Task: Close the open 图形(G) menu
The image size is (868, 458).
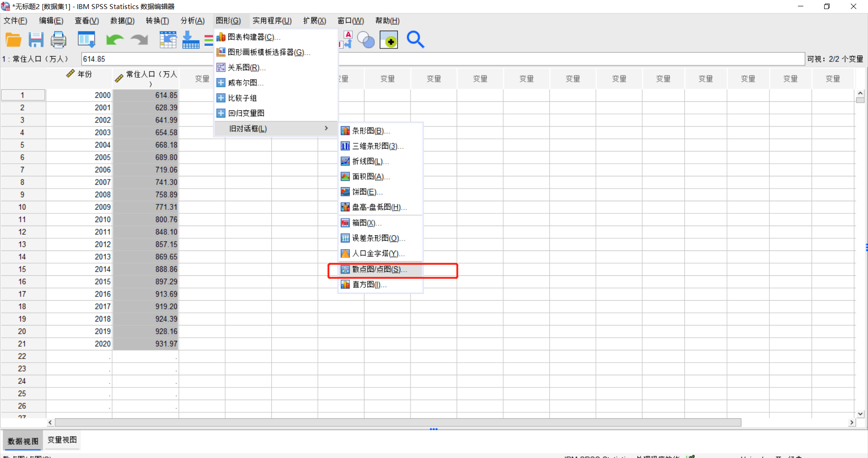Action: click(x=228, y=21)
